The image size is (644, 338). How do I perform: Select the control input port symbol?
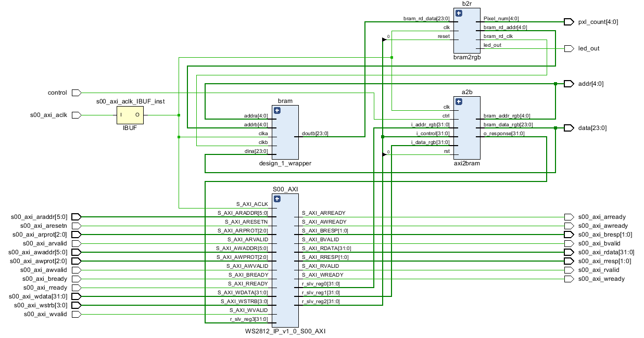pos(77,93)
